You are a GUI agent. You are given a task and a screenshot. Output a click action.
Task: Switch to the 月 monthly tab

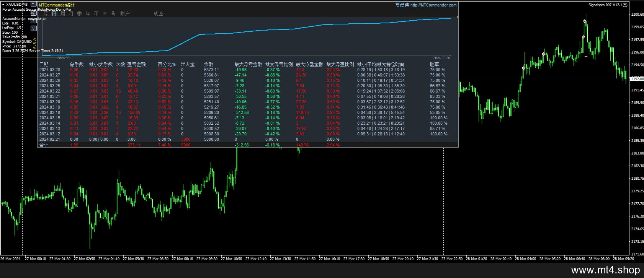[71, 13]
